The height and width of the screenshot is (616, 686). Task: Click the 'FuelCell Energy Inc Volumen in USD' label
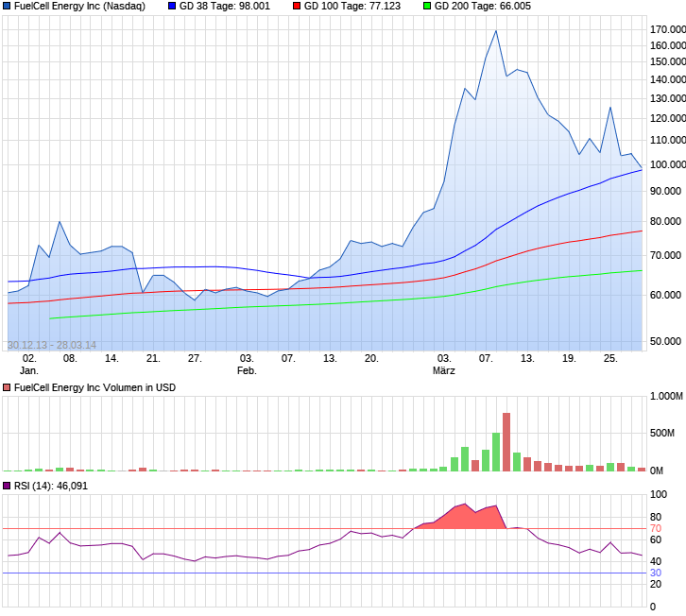tap(94, 387)
